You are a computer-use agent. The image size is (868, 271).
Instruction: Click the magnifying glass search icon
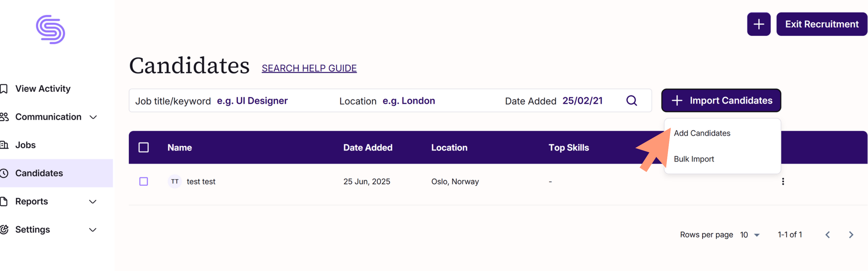(x=631, y=100)
